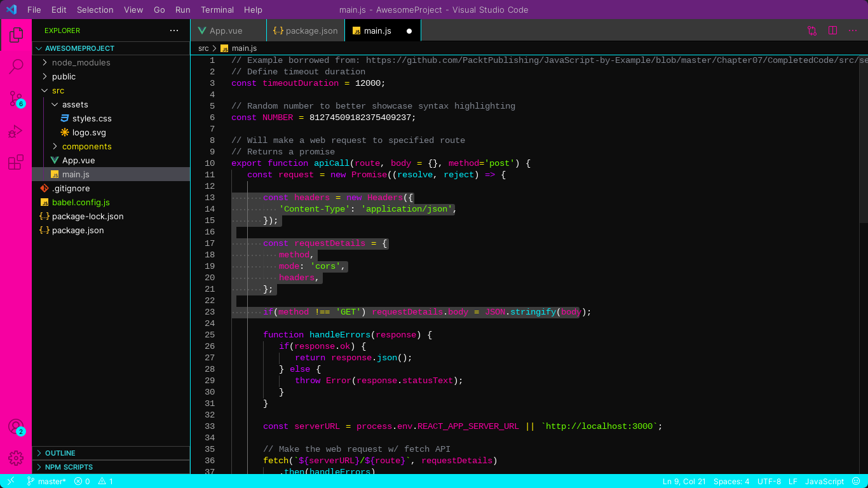Image resolution: width=868 pixels, height=488 pixels.
Task: Open the Run and Debug view
Action: pos(16,131)
